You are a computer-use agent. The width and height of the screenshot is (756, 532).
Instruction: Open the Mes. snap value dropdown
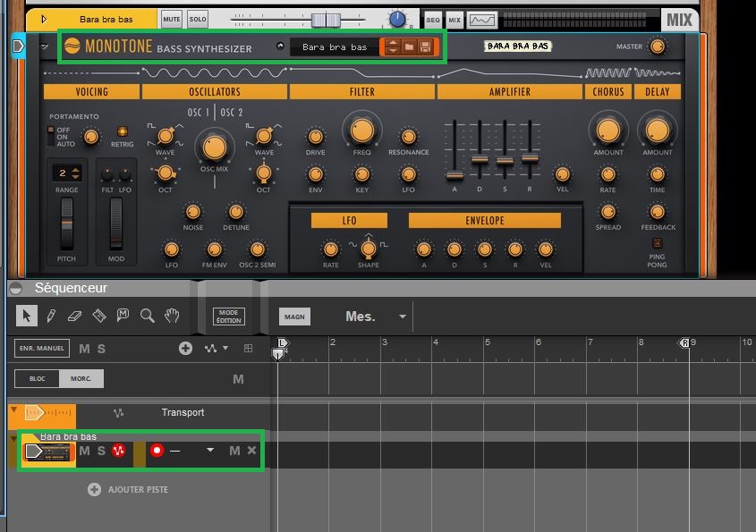tap(401, 316)
